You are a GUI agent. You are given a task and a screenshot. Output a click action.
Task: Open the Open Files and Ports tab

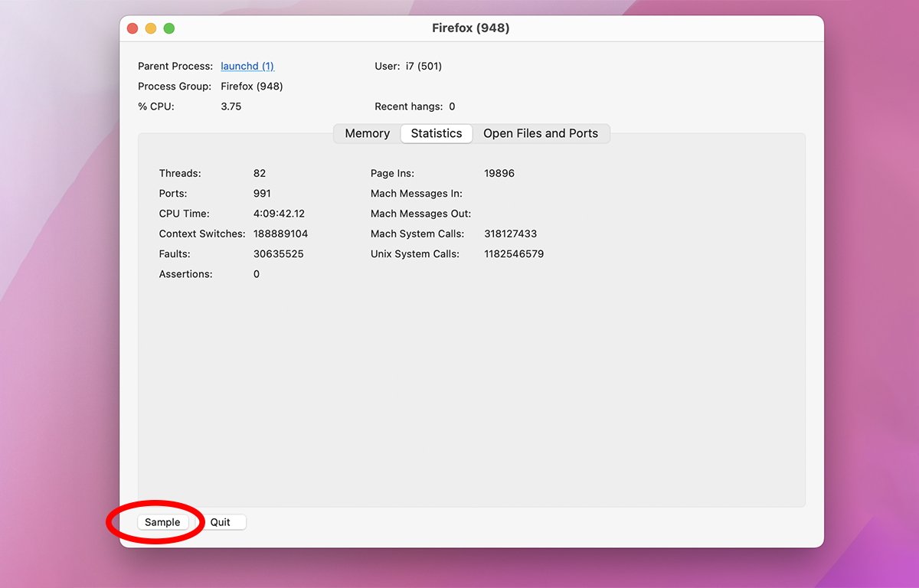[x=541, y=133]
